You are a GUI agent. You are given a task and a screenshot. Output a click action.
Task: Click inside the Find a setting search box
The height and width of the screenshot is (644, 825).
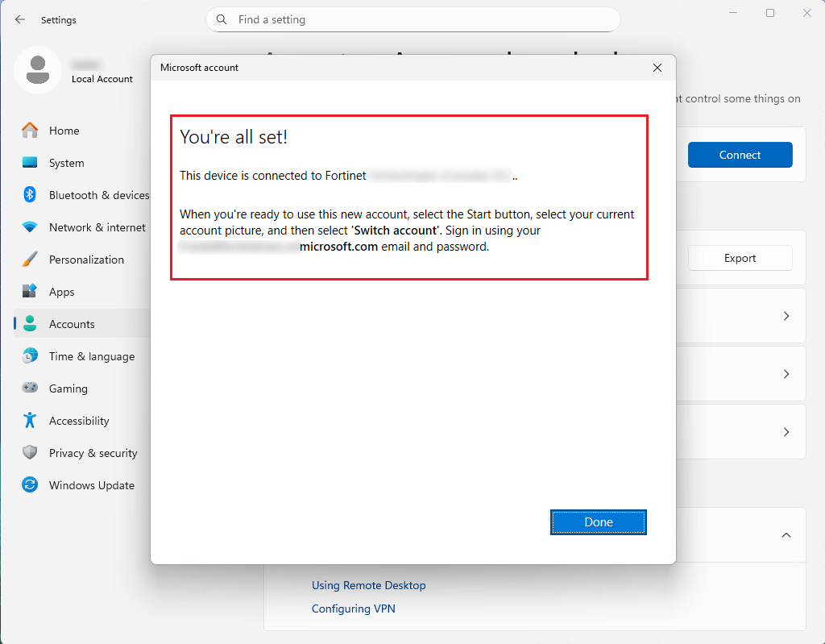pos(412,19)
